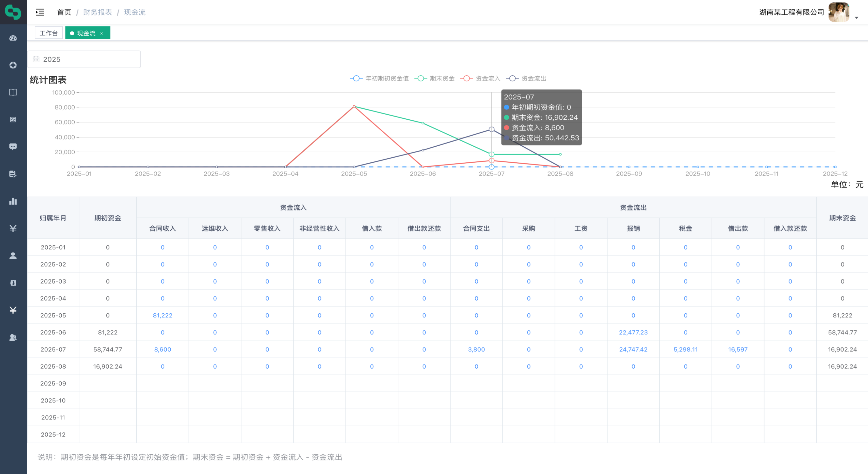Open the two-users group sidebar icon

click(x=13, y=337)
